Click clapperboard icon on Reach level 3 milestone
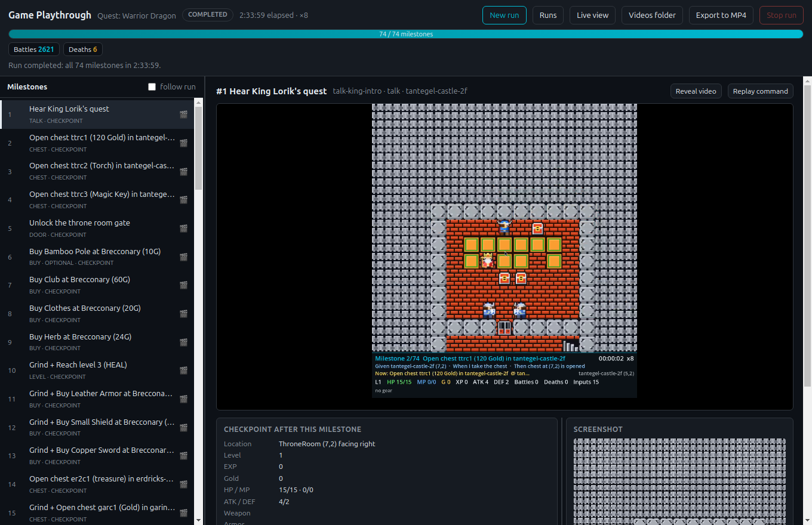This screenshot has height=525, width=812. pos(183,370)
